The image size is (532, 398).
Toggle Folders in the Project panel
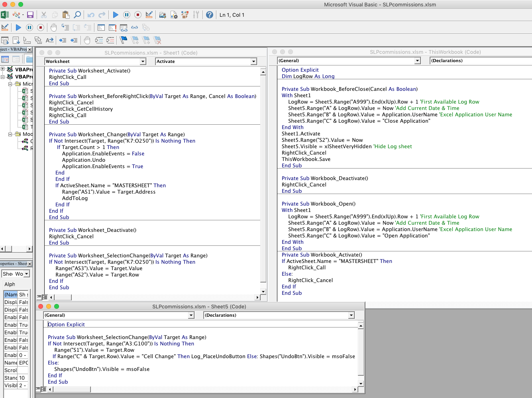tap(29, 59)
